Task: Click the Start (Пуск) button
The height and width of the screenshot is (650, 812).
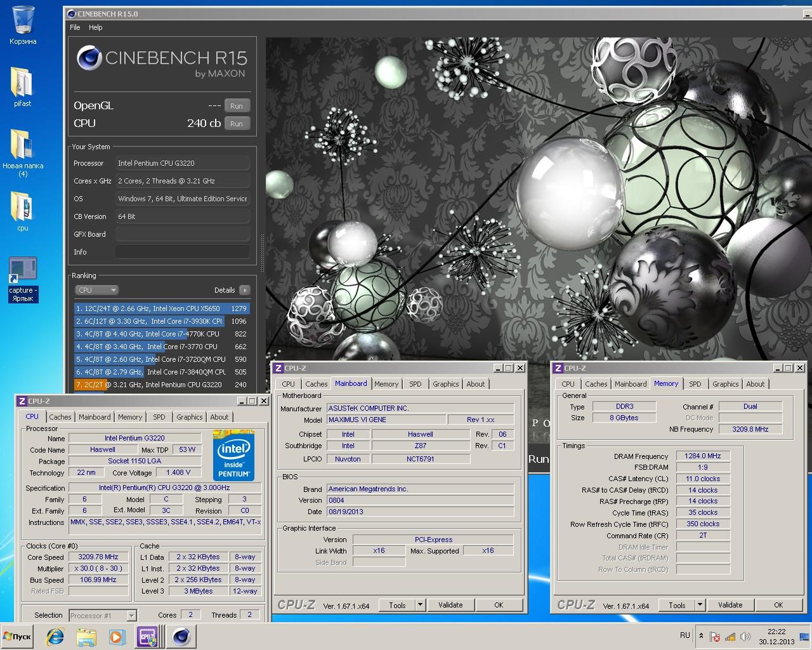Action: click(18, 637)
